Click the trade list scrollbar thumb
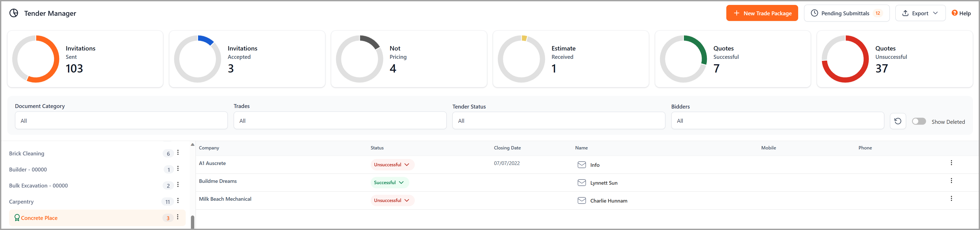 pyautogui.click(x=192, y=222)
